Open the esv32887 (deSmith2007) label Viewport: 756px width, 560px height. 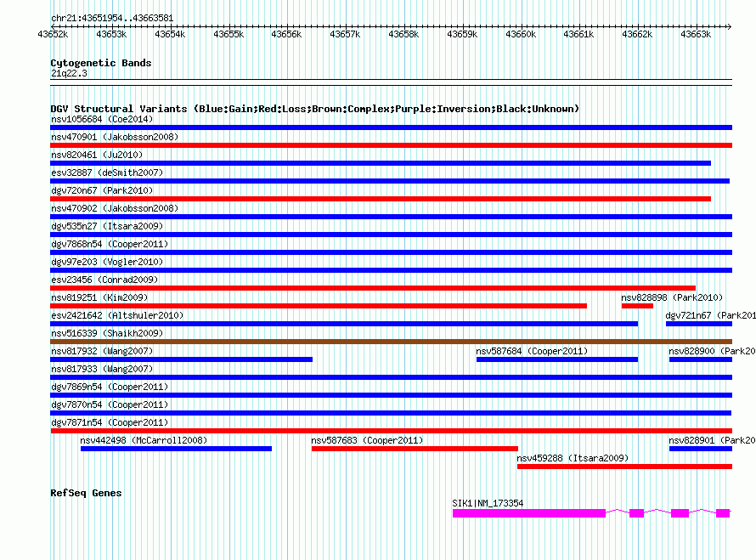click(107, 173)
